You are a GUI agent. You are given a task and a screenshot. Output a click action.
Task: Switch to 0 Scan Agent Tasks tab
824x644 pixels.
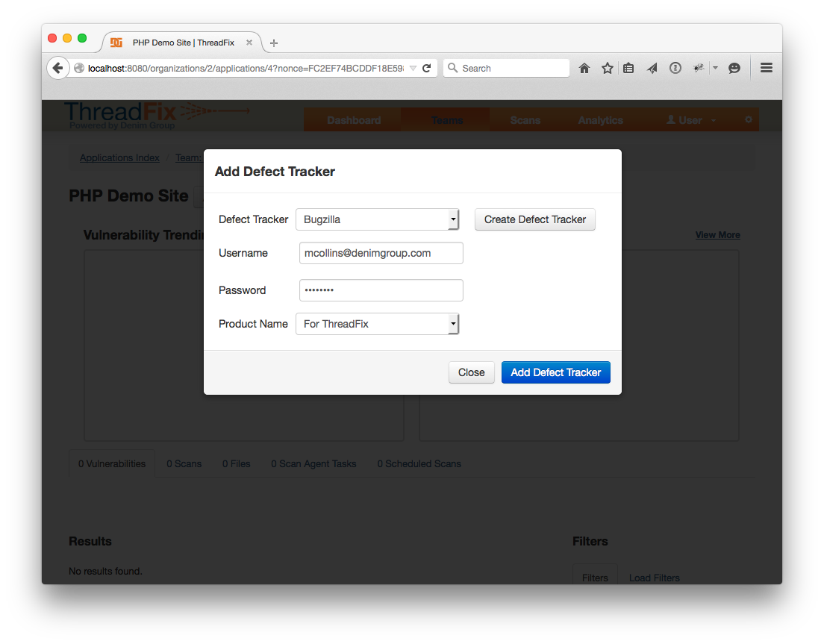tap(313, 464)
